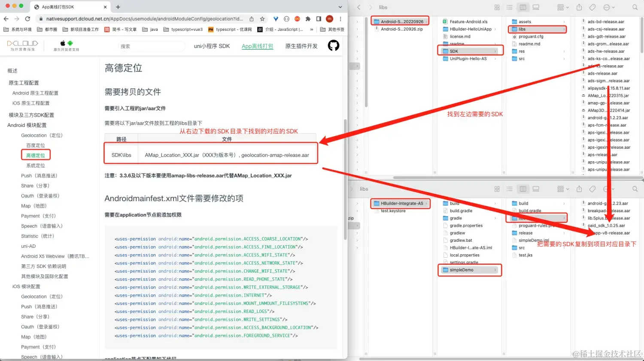Switch to icon view in HBuilder-Integrate-AS Finder window
The width and height of the screenshot is (644, 361).
point(497,189)
